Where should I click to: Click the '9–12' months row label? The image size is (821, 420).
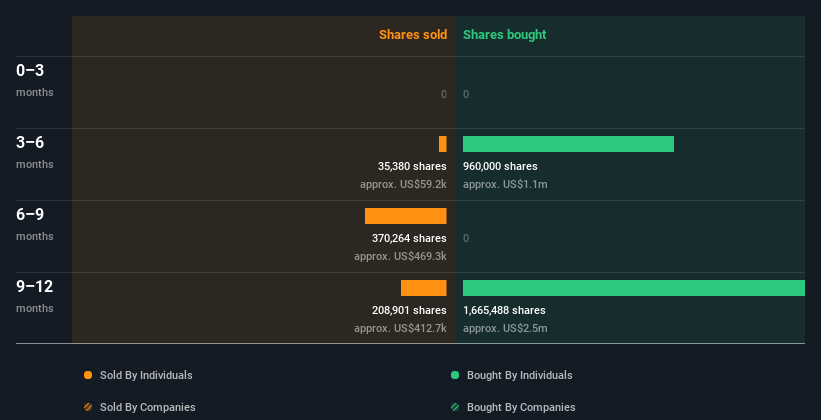pos(35,295)
